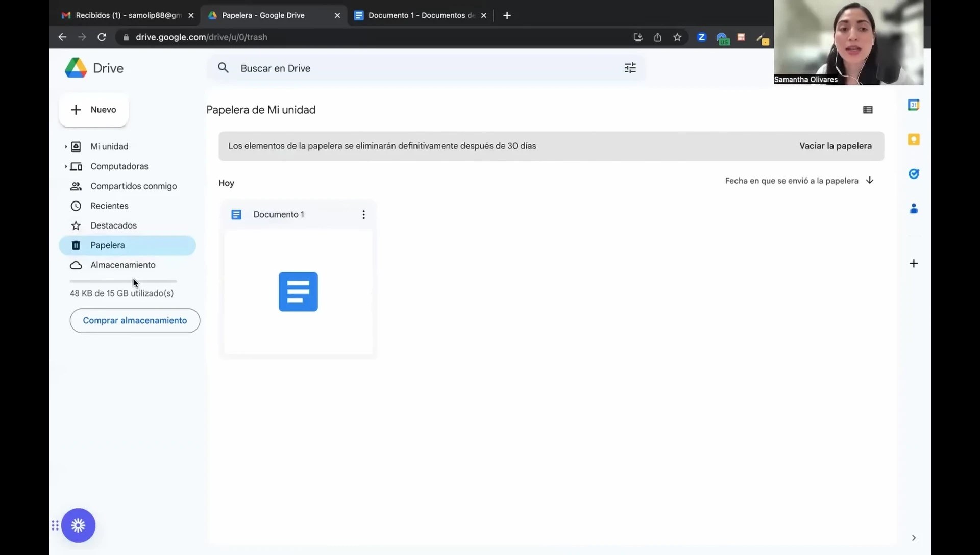Close the Gmail Recibidos tab
This screenshot has width=980, height=555.
191,16
